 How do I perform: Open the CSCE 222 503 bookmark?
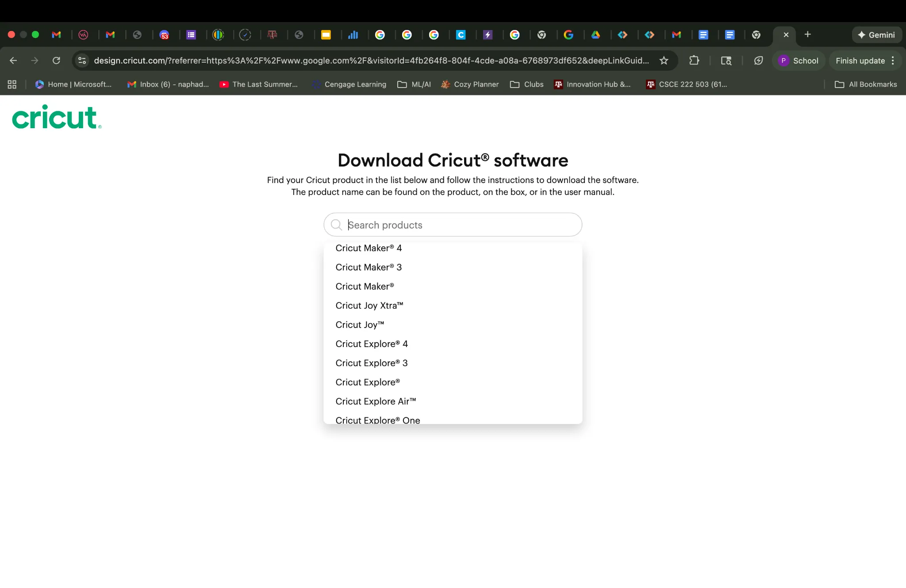[687, 84]
